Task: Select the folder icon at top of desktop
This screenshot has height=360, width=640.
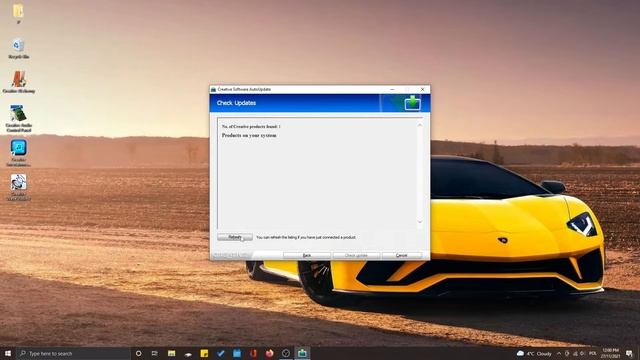Action: 18,13
